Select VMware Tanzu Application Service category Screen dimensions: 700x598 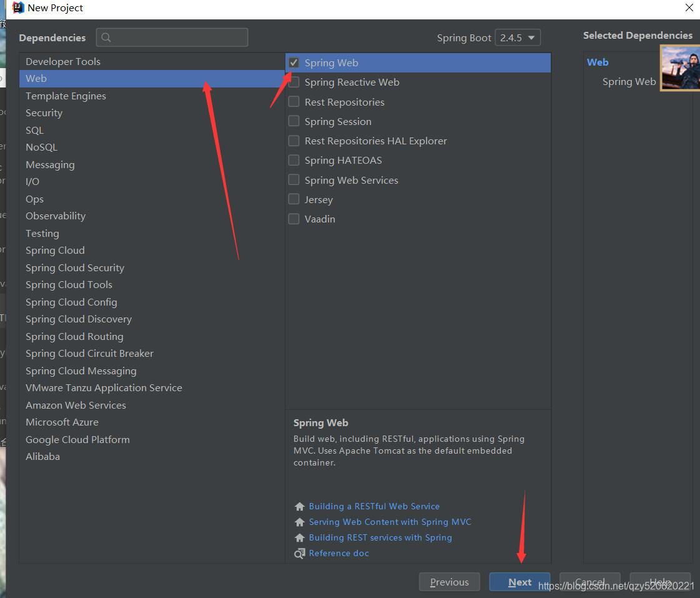(x=152, y=388)
